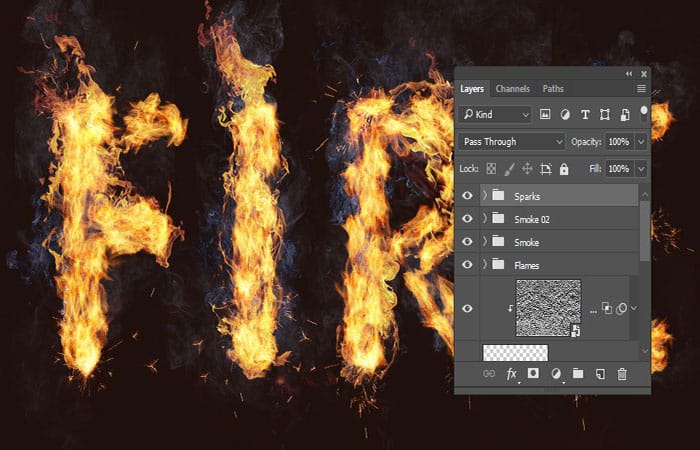Viewport: 700px width, 450px height.
Task: Click Sparks group folder icon
Action: click(498, 195)
